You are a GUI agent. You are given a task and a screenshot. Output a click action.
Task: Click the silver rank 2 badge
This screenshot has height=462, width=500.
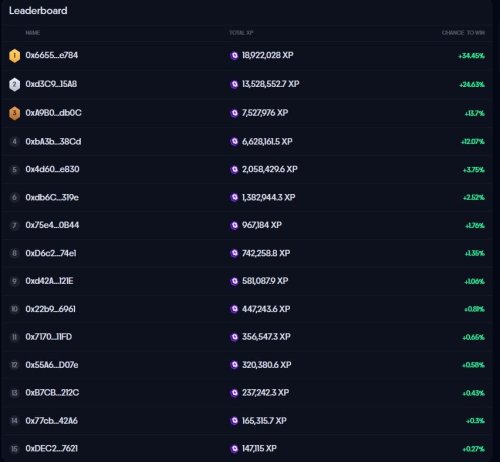[14, 85]
